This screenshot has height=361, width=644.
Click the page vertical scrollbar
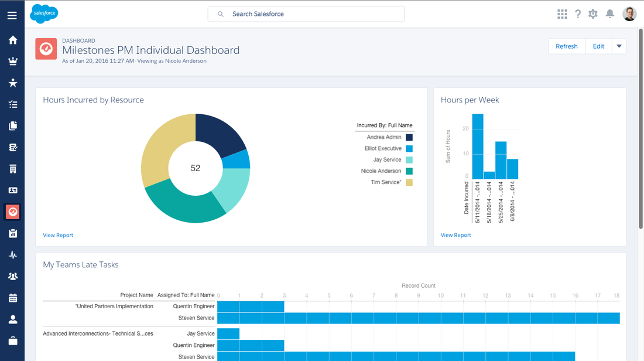640,129
